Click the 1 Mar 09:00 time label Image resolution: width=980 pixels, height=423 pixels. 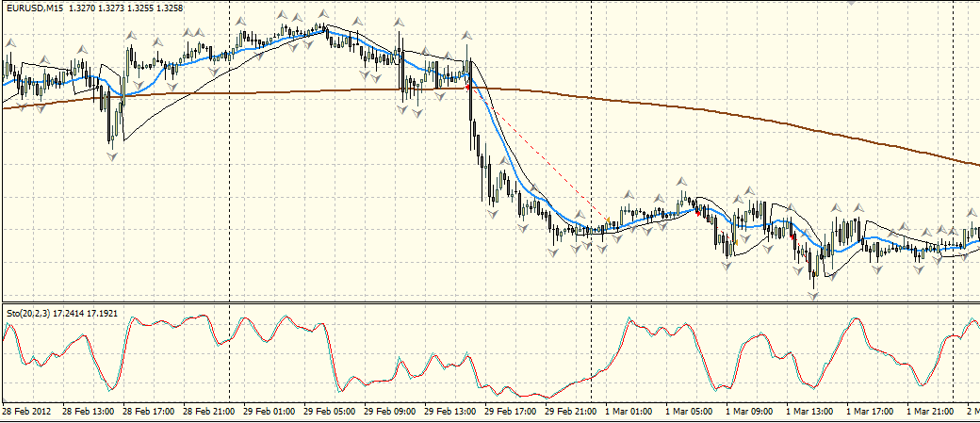coord(750,412)
